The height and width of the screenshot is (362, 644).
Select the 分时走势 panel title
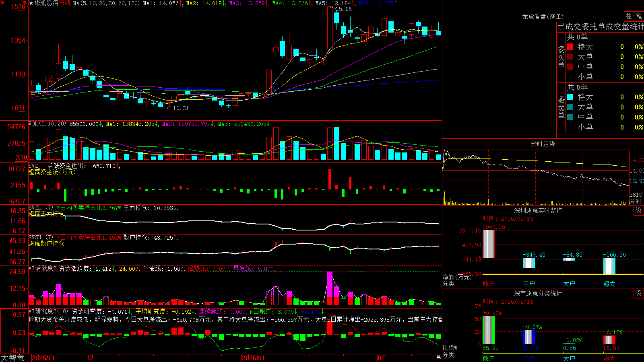point(543,144)
